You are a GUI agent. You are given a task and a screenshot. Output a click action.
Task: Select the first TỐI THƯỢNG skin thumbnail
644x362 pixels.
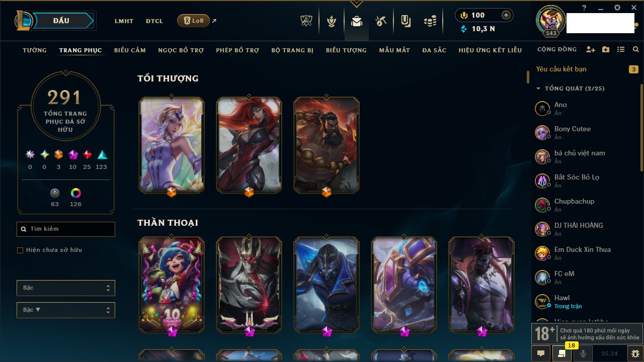point(172,145)
